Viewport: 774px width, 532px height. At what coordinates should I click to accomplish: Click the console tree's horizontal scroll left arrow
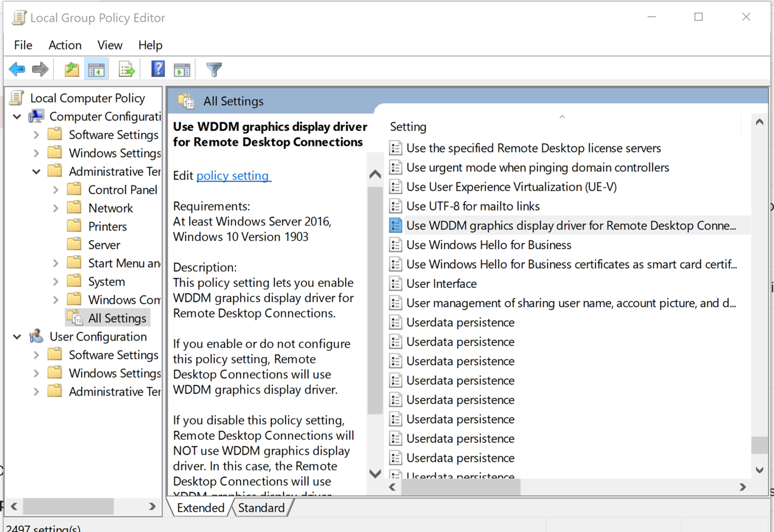pyautogui.click(x=14, y=507)
